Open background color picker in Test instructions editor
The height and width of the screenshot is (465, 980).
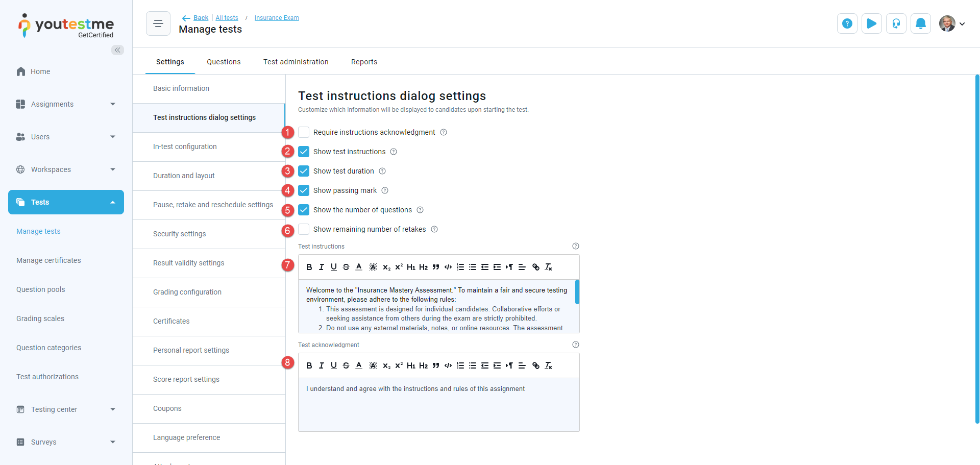373,267
